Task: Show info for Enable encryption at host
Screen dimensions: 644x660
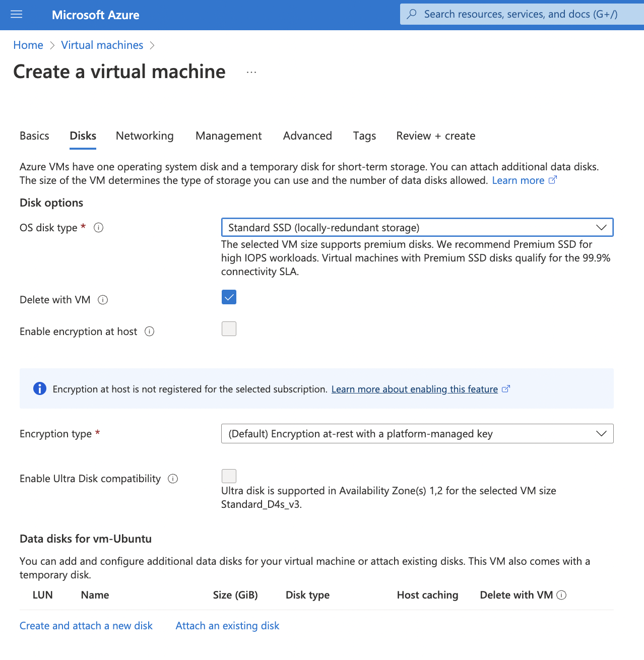Action: click(150, 332)
